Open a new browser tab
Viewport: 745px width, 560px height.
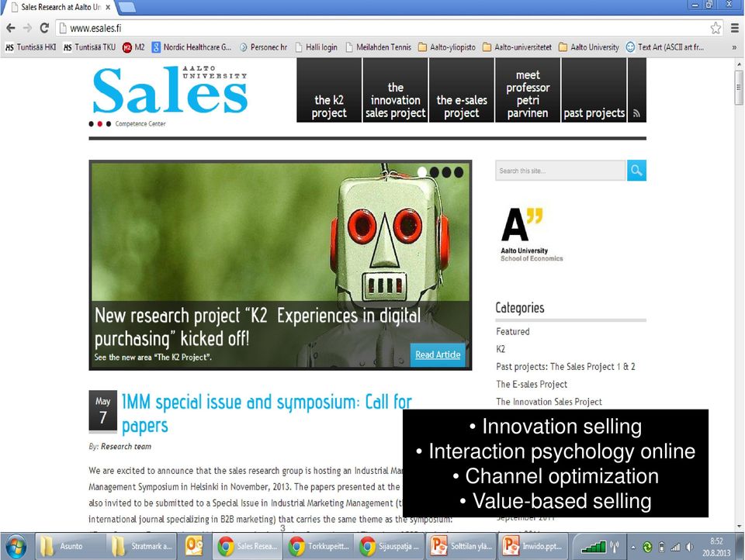[126, 7]
